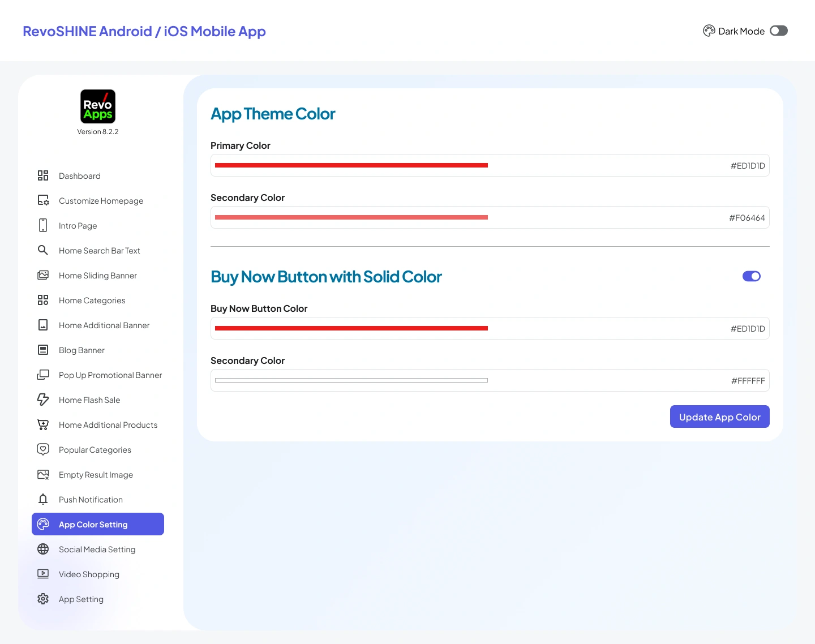Go to Video Shopping section
Image resolution: width=815 pixels, height=644 pixels.
coord(98,574)
